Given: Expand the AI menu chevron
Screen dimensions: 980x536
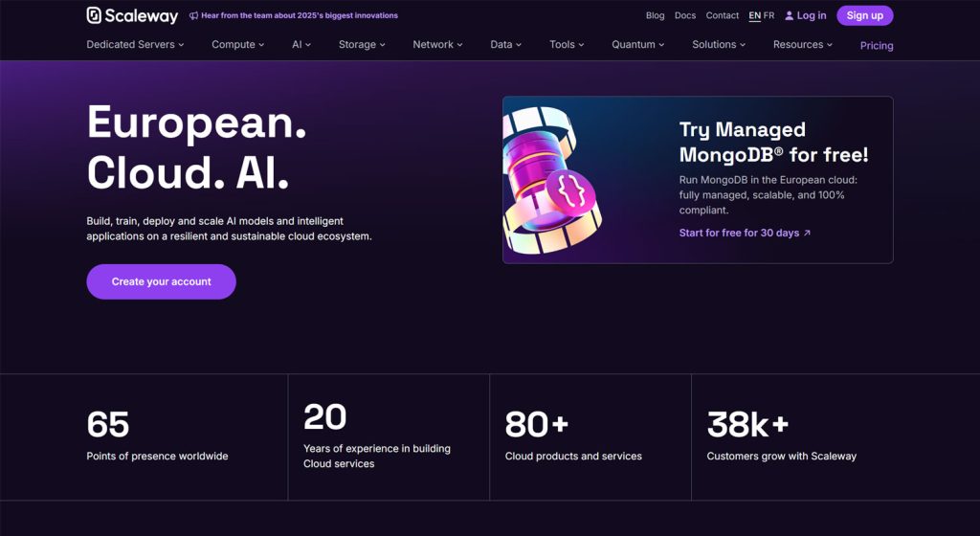Looking at the screenshot, I should pos(307,45).
